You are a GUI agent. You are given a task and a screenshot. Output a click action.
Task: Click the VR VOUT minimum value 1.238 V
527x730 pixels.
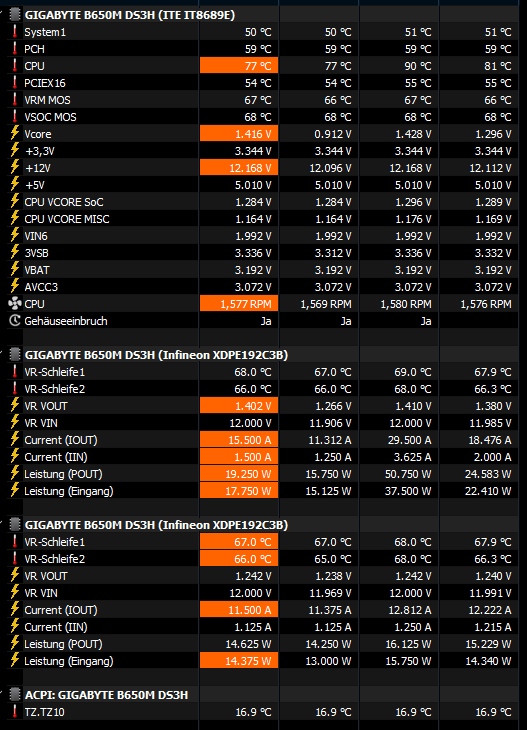point(333,576)
